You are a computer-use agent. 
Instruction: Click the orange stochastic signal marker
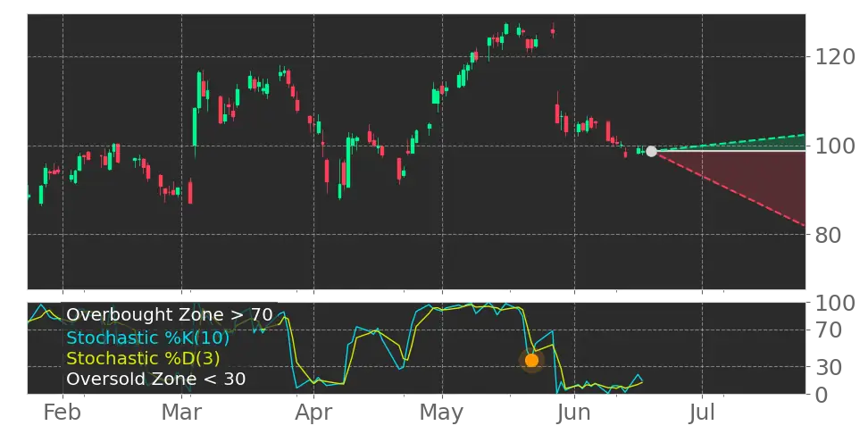(x=531, y=361)
